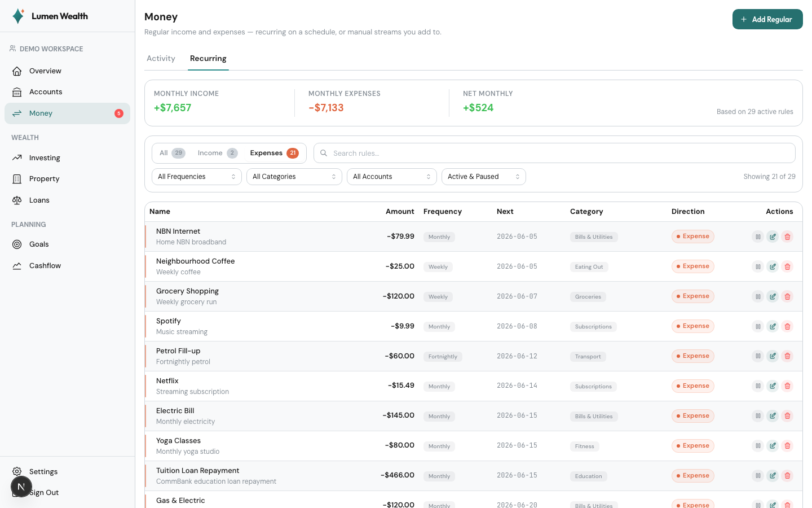Delete the Yoga Classes rule
Image resolution: width=812 pixels, height=508 pixels.
click(787, 446)
